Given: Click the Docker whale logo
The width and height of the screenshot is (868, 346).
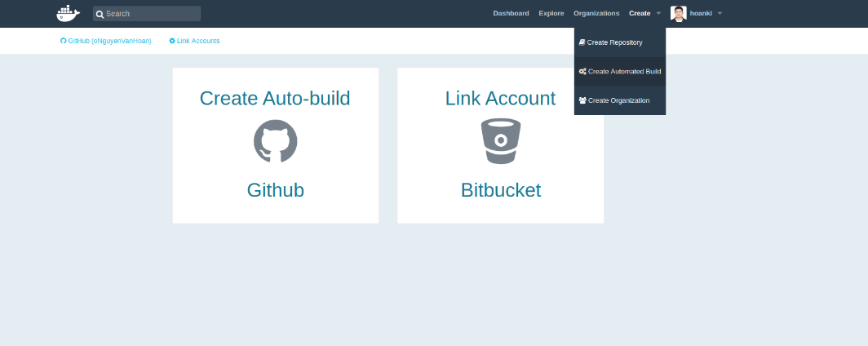Looking at the screenshot, I should (68, 13).
